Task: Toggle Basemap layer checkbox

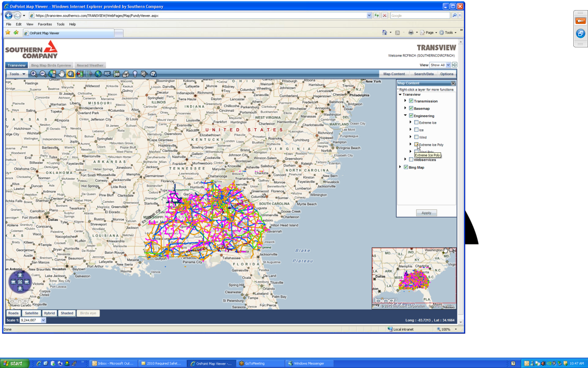Action: pyautogui.click(x=411, y=109)
